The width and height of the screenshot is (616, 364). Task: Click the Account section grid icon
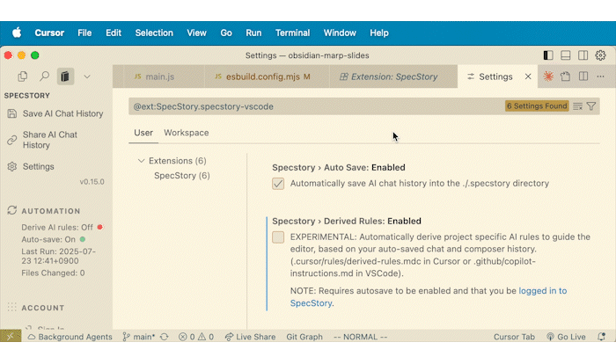(x=11, y=307)
